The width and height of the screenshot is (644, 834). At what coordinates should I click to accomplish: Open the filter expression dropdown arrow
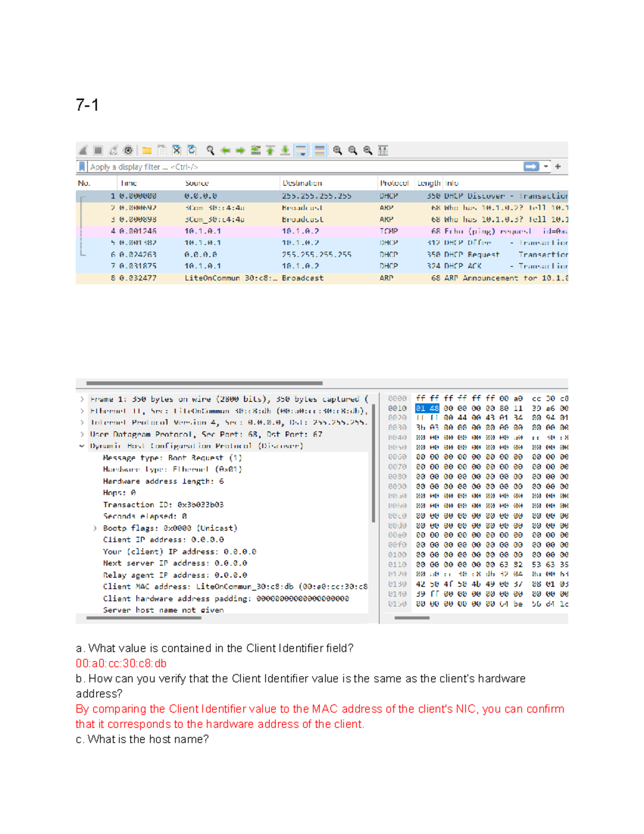546,166
